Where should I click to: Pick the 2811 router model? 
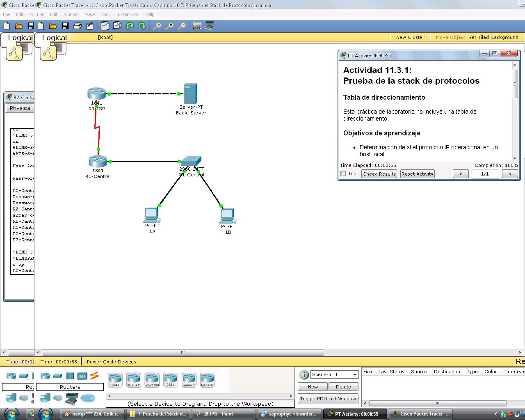click(171, 380)
